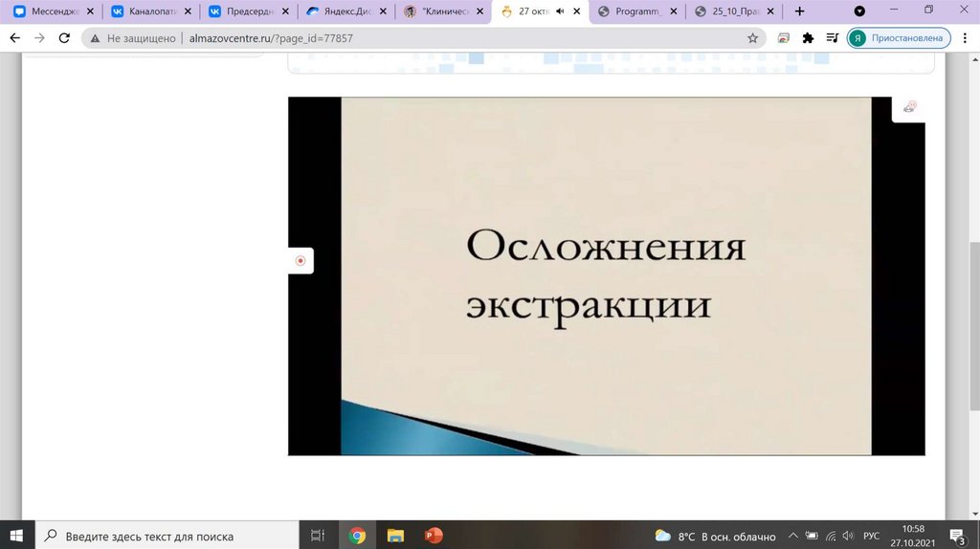
Task: Bookmark this page with star icon
Action: (752, 38)
